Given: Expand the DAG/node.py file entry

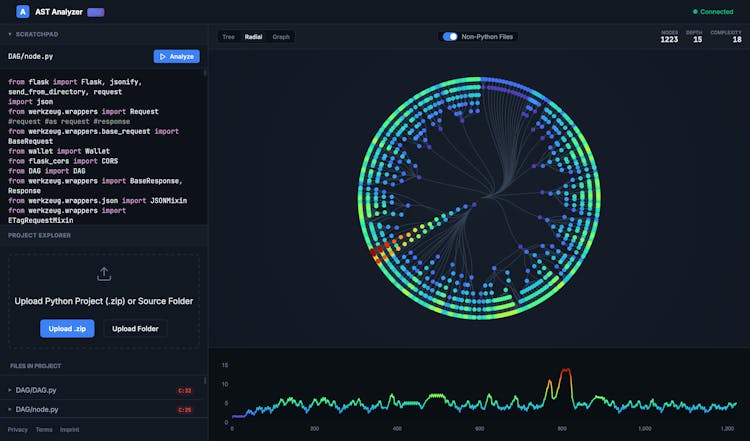Looking at the screenshot, I should pyautogui.click(x=10, y=410).
